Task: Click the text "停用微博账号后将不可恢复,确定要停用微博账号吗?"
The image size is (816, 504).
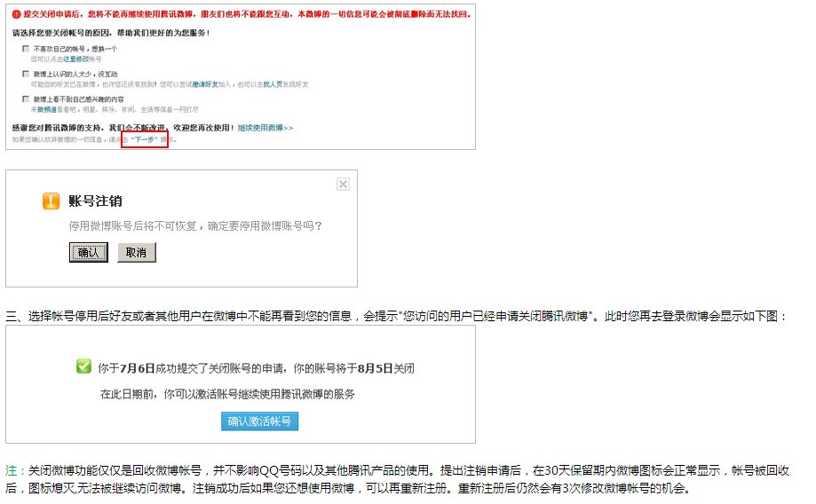Action: point(195,225)
